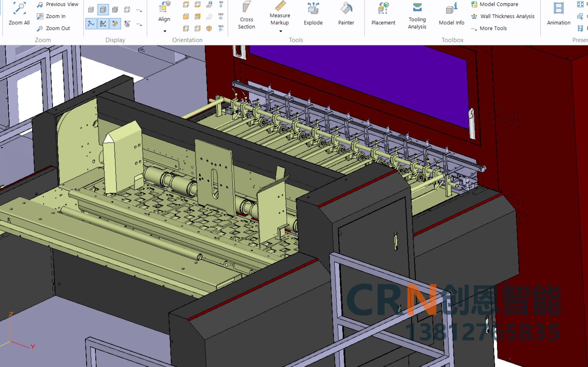Click the Align orientation tool

click(164, 12)
